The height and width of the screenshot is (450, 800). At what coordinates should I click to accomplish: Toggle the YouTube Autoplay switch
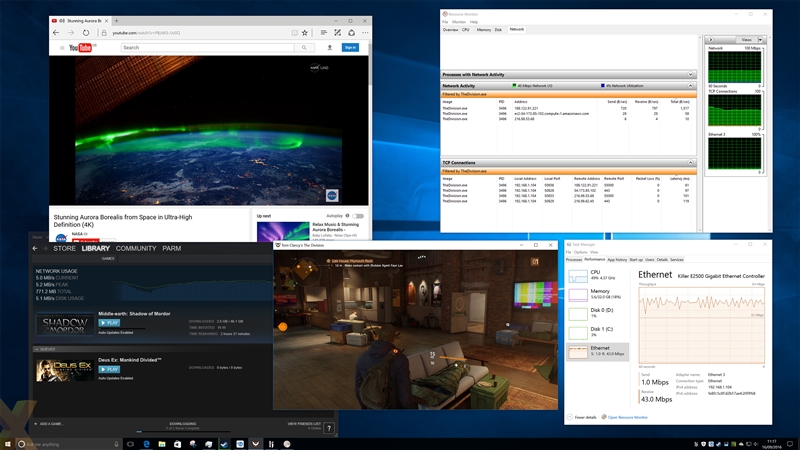tap(357, 216)
